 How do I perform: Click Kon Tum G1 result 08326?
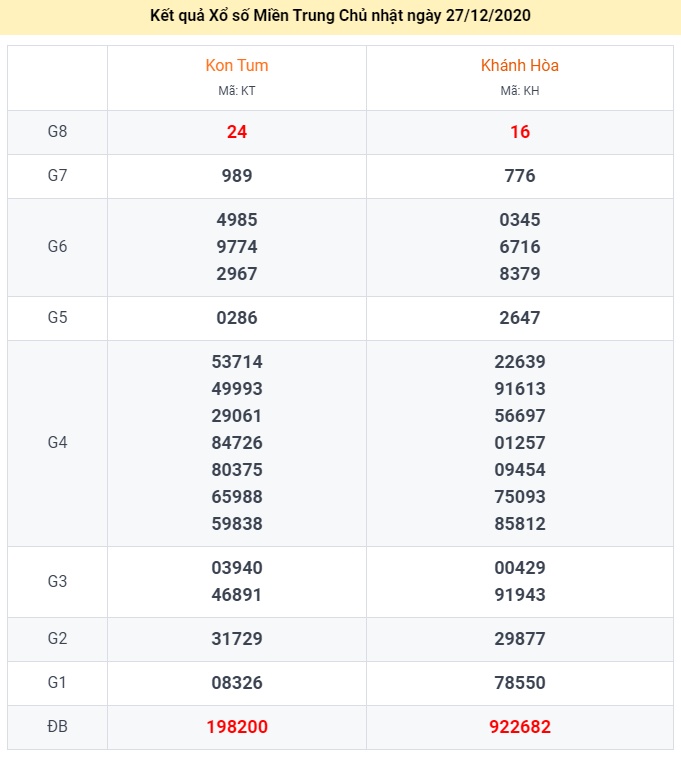237,683
